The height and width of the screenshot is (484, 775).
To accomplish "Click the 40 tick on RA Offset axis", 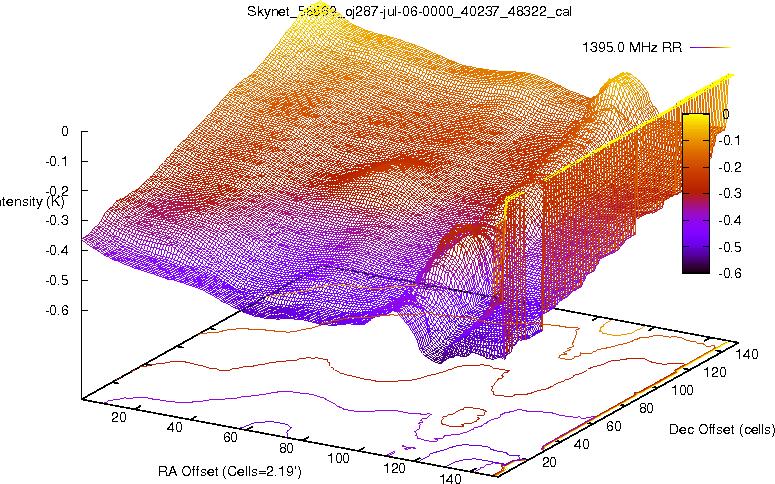I will 174,427.
